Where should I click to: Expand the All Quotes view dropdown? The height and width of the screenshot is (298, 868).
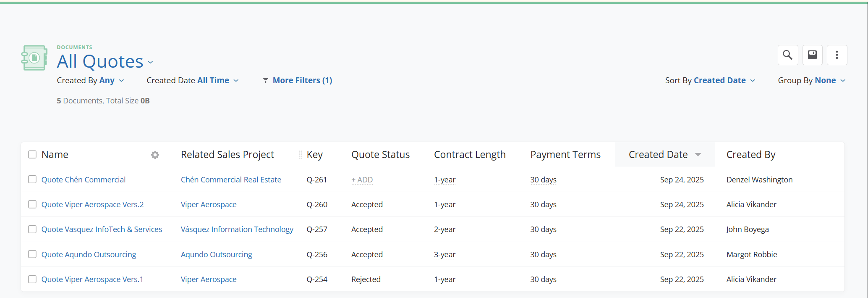pyautogui.click(x=150, y=63)
